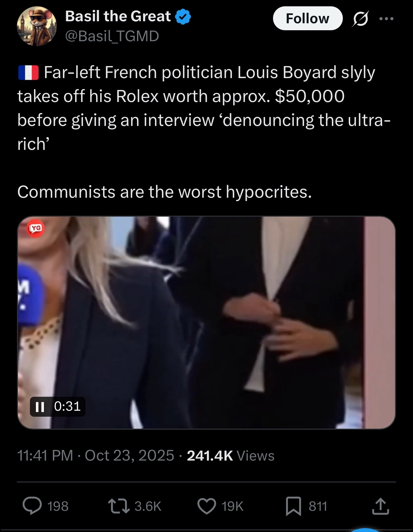Open the embedded video player

pos(206,323)
